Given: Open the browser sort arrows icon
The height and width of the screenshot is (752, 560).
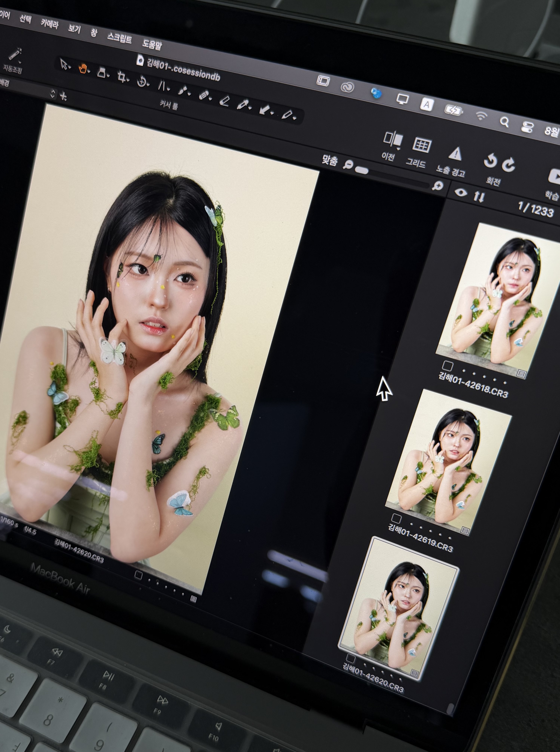Looking at the screenshot, I should coord(479,196).
